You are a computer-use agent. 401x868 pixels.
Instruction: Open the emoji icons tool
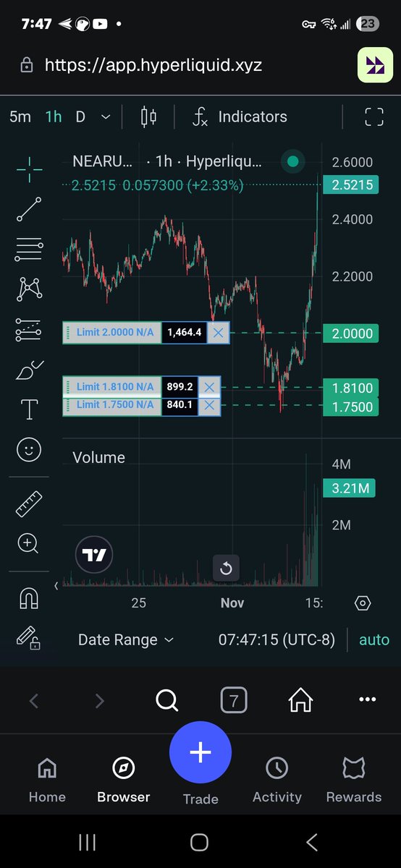pos(29,450)
